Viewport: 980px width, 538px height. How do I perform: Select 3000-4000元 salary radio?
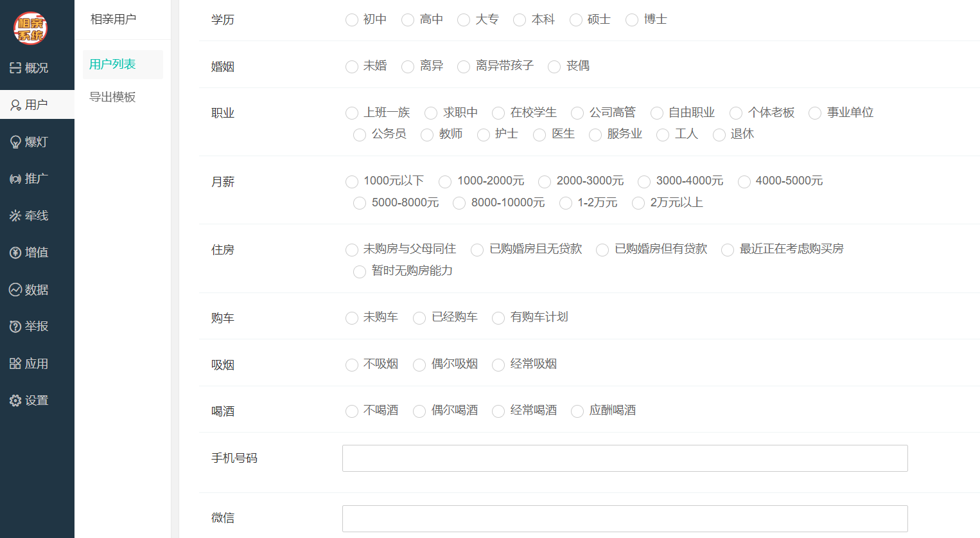(x=644, y=181)
